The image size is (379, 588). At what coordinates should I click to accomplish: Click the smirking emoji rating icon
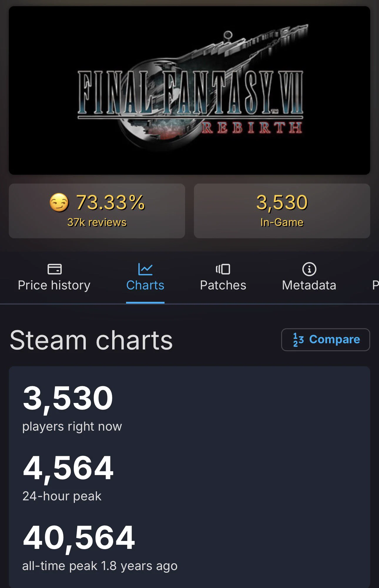click(x=59, y=202)
